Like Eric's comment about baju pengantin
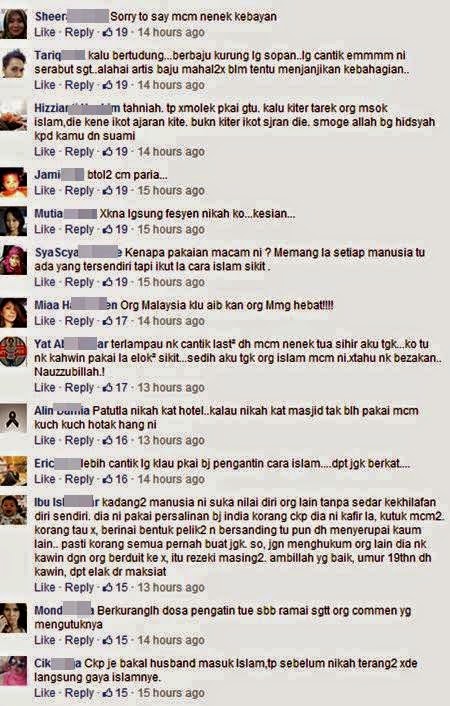Image resolution: width=450 pixels, height=706 pixels. (x=45, y=480)
